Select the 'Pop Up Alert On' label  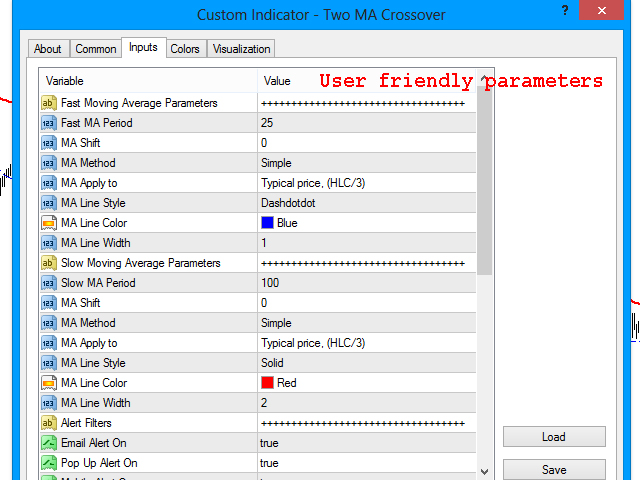99,463
